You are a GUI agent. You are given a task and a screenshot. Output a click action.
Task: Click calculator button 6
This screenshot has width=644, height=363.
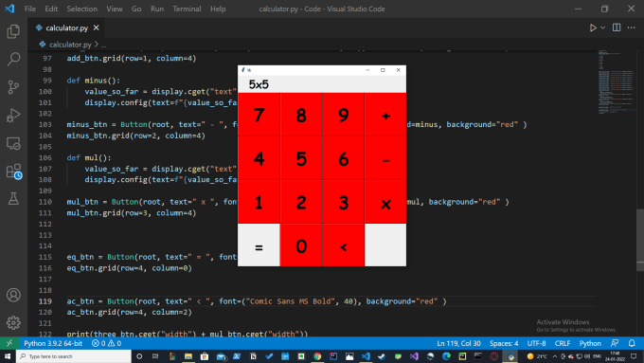pos(344,158)
